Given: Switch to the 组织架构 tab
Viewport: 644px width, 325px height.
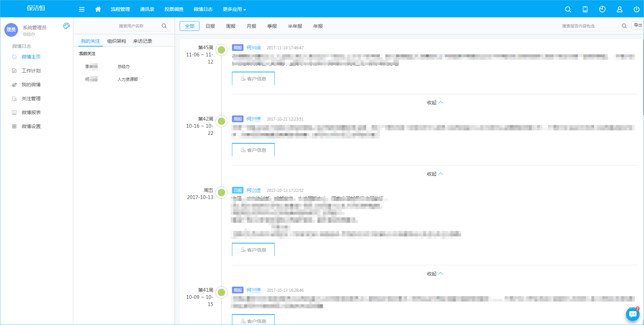Looking at the screenshot, I should pos(116,41).
